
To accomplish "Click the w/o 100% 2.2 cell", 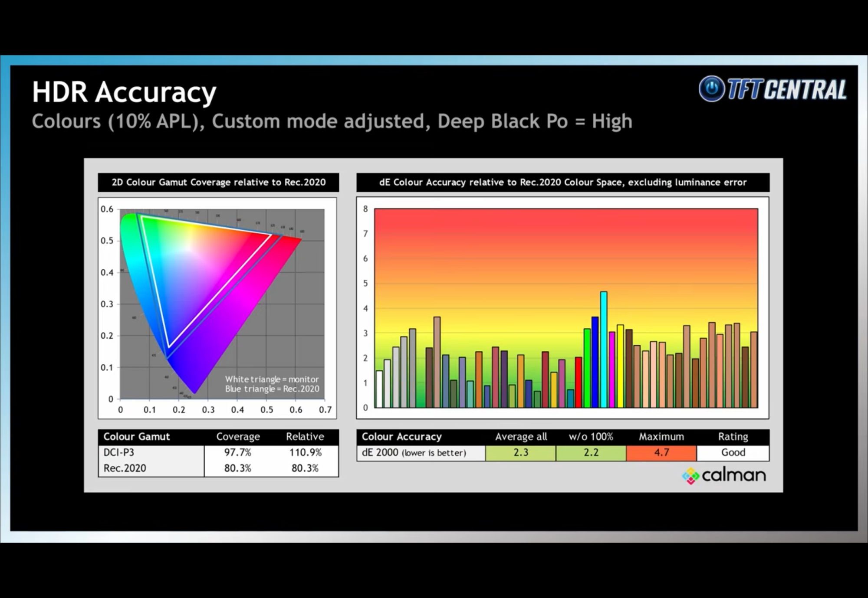I will tap(591, 453).
